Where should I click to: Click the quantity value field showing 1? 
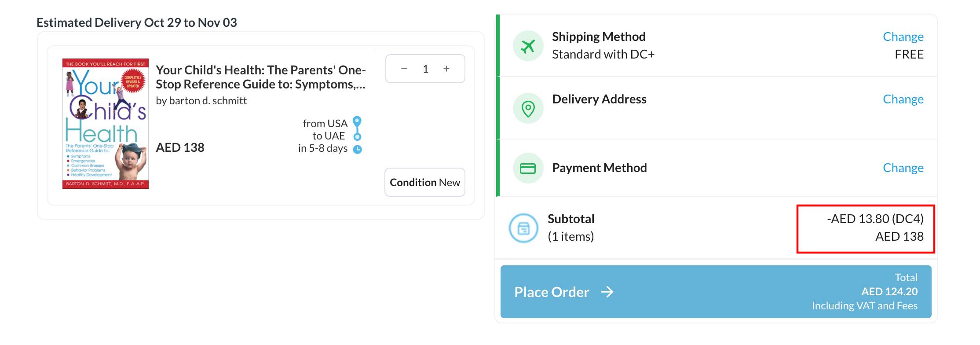pyautogui.click(x=425, y=69)
